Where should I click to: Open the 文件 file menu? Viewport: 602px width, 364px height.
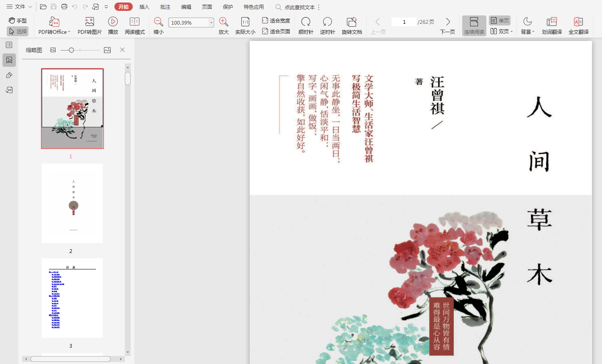click(x=19, y=7)
